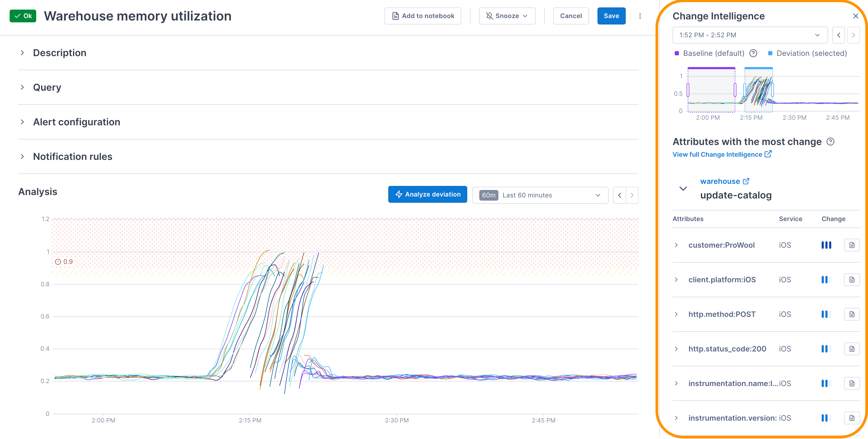This screenshot has height=439, width=868.
Task: Open the Snooze menu
Action: pos(507,16)
